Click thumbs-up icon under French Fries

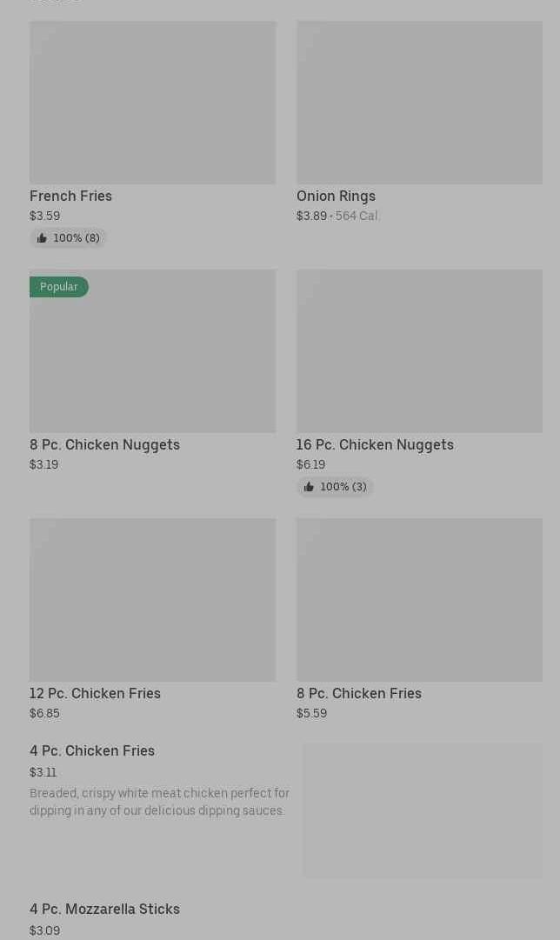click(42, 238)
